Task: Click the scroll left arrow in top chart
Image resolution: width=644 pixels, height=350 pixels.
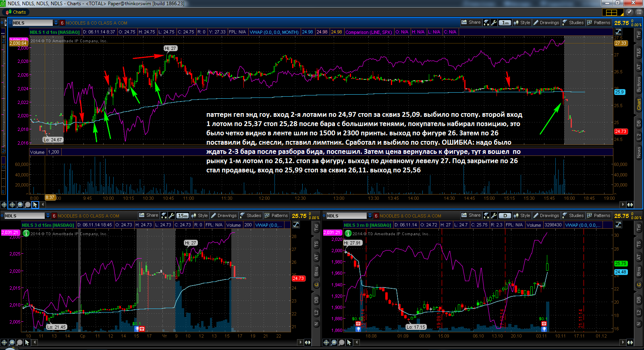Action: coord(43,205)
